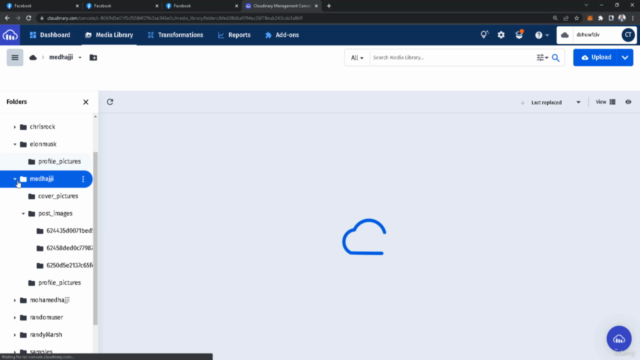The image size is (640, 360).
Task: Open the Reports tab
Action: pos(234,35)
